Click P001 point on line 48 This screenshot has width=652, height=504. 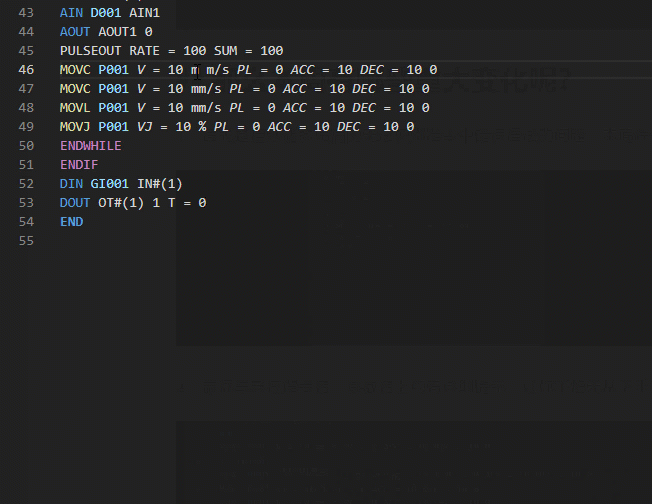(x=114, y=108)
